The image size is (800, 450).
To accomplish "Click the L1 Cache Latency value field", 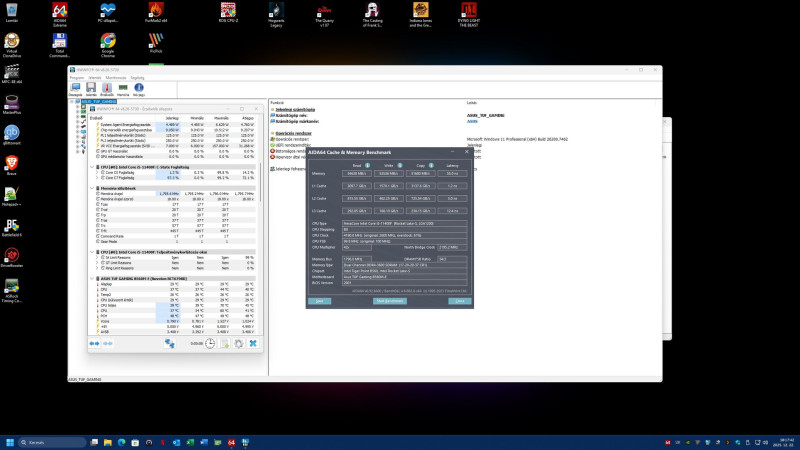I will pos(452,186).
